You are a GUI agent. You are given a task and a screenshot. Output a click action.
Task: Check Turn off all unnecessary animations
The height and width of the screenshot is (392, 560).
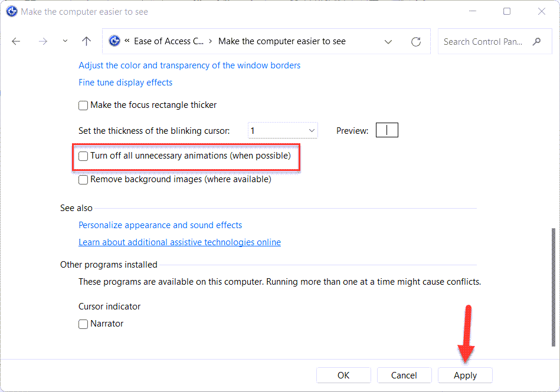pos(83,156)
